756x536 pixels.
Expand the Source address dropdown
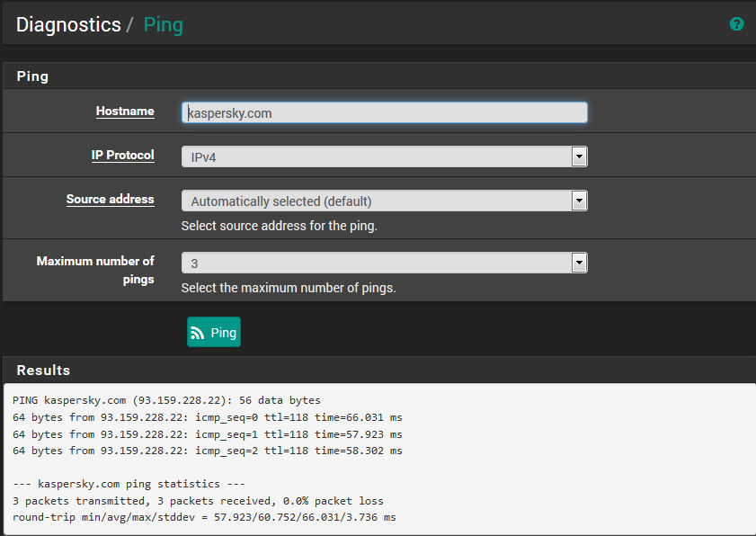[384, 201]
